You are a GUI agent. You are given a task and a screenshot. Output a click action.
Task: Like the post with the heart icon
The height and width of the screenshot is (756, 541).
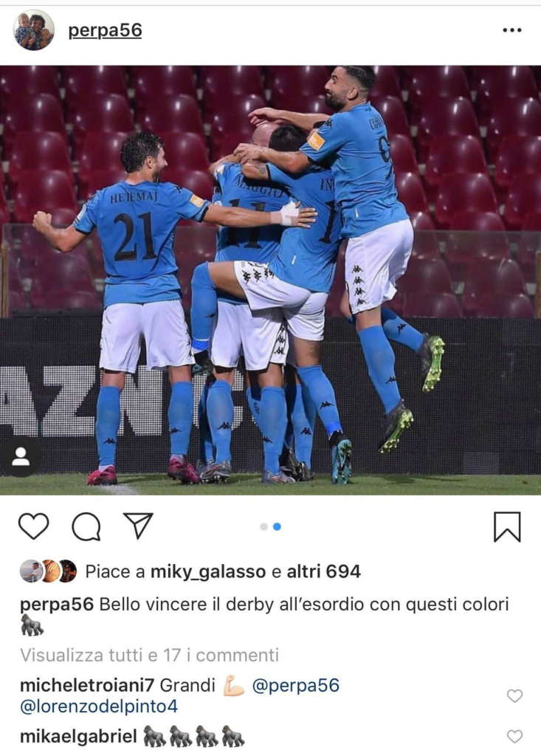tap(33, 526)
